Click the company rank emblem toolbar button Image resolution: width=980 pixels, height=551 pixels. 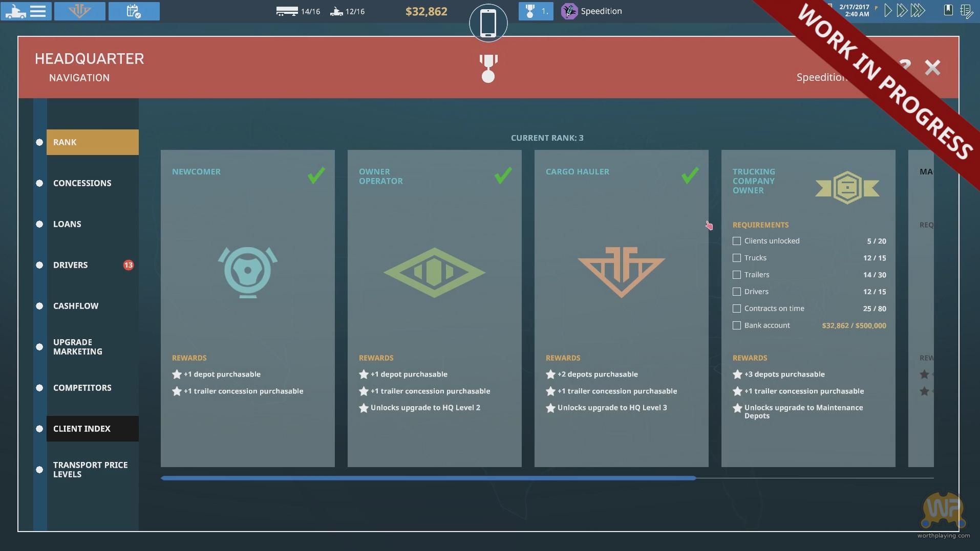pos(79,11)
